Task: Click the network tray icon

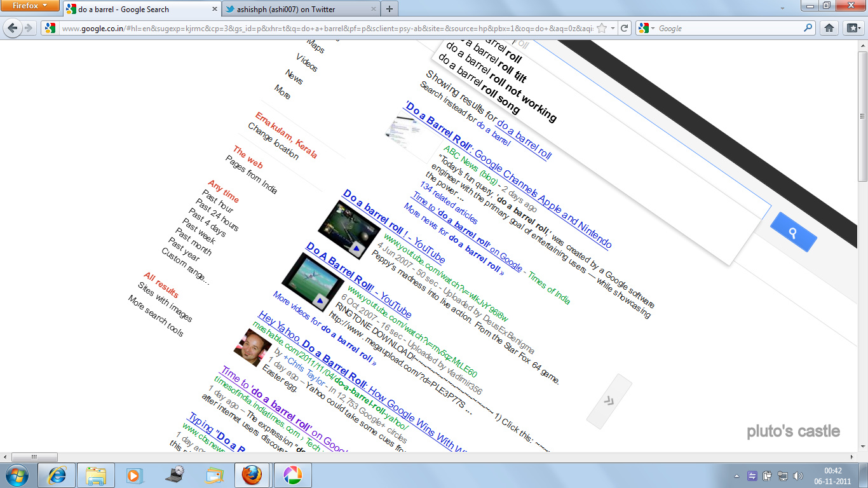Action: click(x=783, y=475)
